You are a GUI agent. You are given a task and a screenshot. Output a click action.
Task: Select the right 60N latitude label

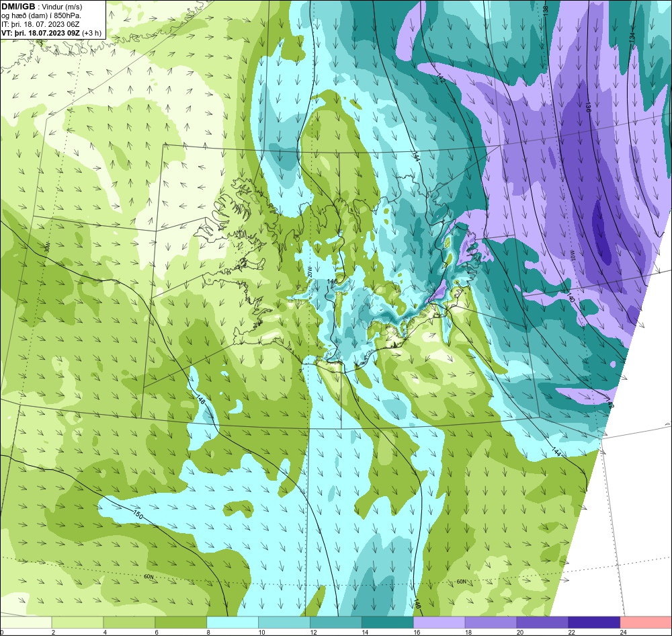tap(461, 582)
